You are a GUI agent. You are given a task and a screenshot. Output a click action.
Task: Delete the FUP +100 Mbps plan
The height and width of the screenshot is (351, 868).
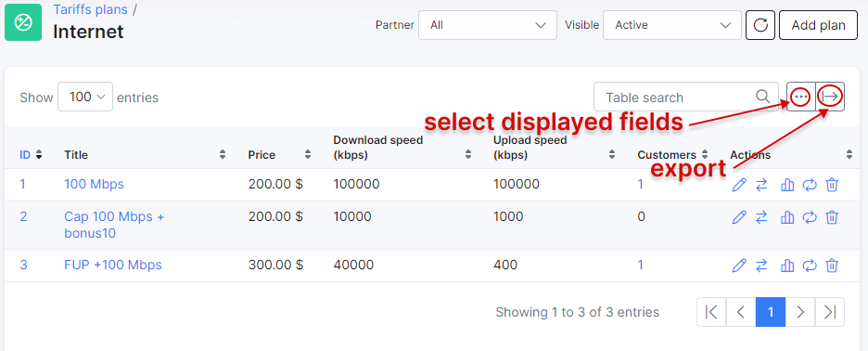832,266
